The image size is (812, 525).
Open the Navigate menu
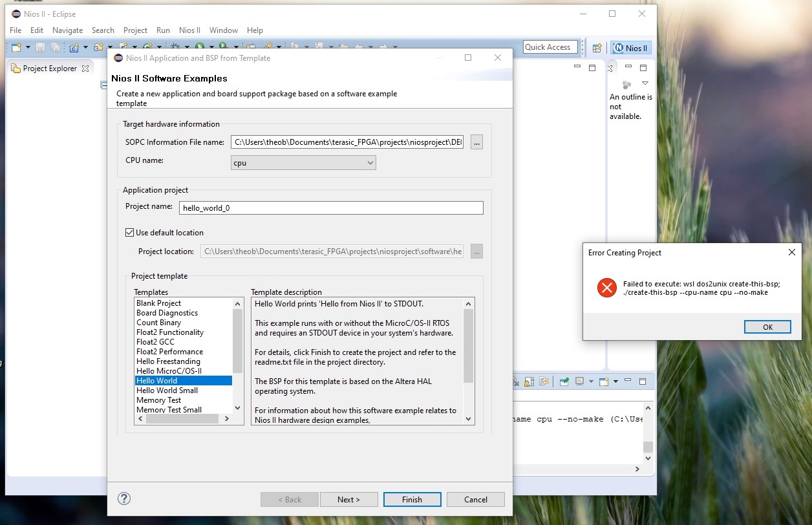pyautogui.click(x=67, y=30)
